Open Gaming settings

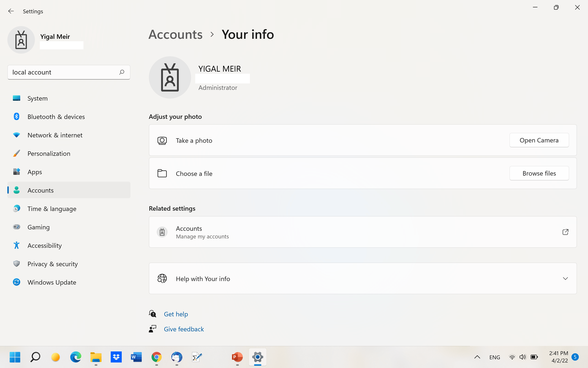[x=69, y=227]
